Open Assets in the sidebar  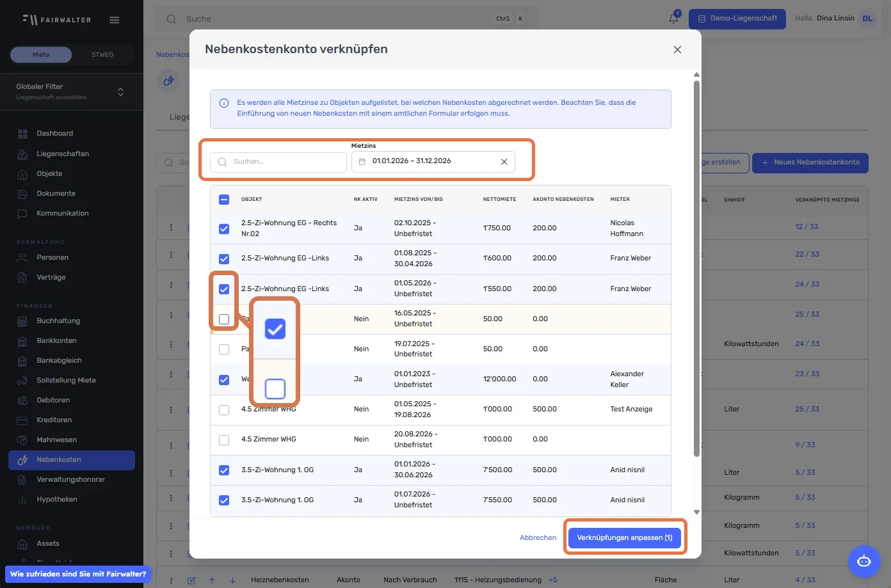click(48, 544)
